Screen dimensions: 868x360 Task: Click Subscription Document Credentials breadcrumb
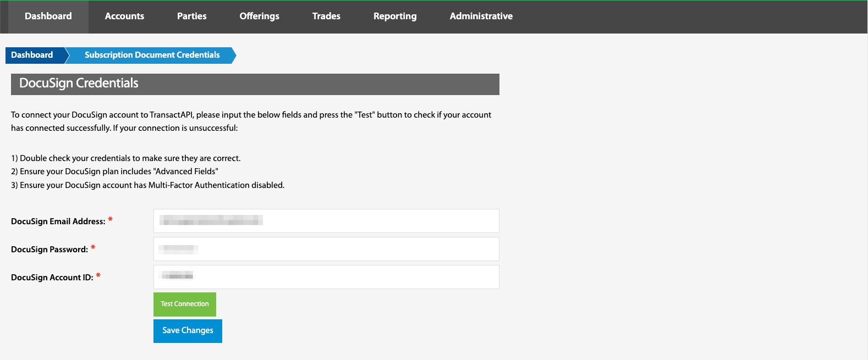click(x=152, y=55)
